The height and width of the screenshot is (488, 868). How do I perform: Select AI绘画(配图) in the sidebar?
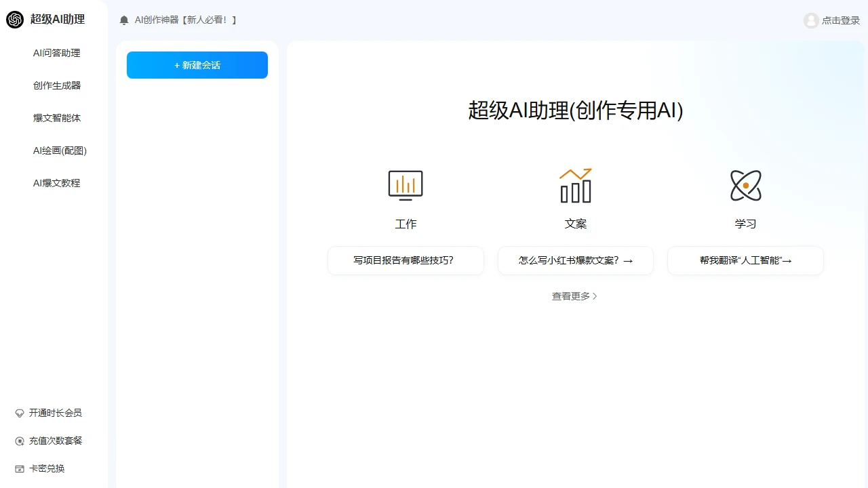60,150
